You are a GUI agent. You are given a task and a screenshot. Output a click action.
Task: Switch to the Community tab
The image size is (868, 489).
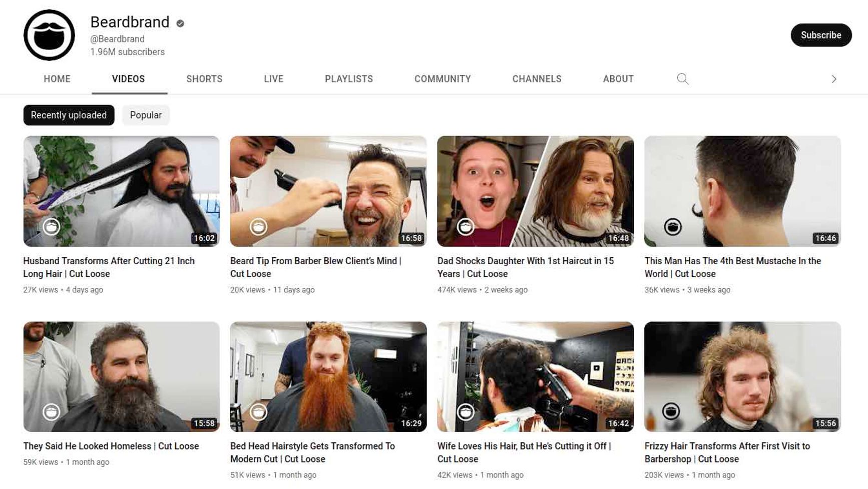point(443,79)
